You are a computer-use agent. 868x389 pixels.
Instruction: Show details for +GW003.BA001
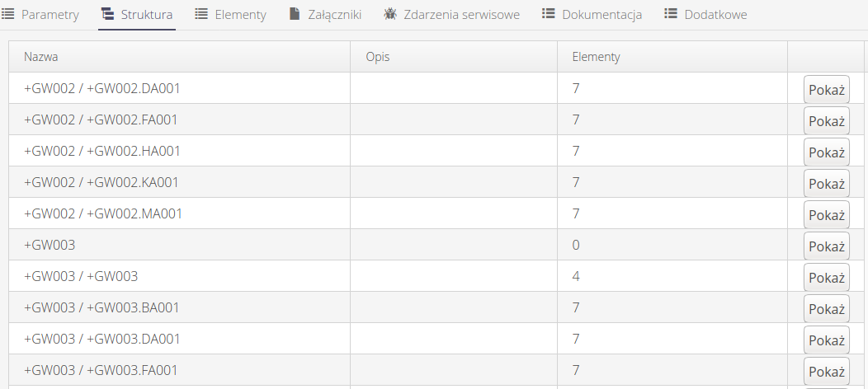[826, 309]
